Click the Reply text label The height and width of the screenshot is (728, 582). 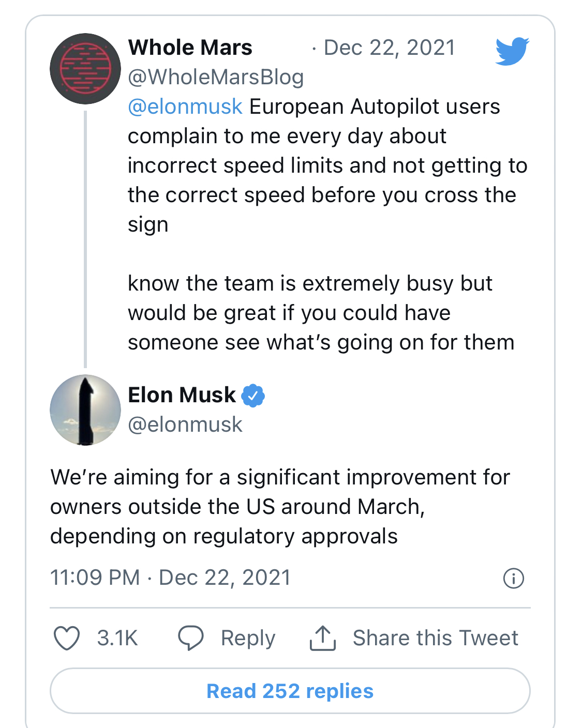pyautogui.click(x=248, y=638)
